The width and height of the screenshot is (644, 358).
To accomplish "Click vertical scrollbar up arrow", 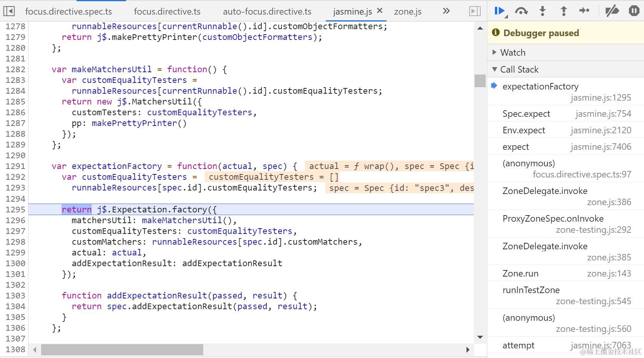I will pos(480,28).
